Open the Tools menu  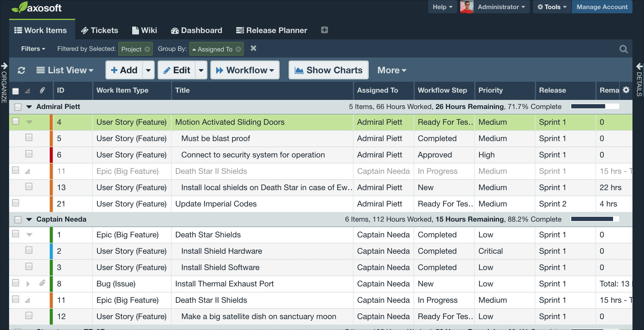[552, 7]
